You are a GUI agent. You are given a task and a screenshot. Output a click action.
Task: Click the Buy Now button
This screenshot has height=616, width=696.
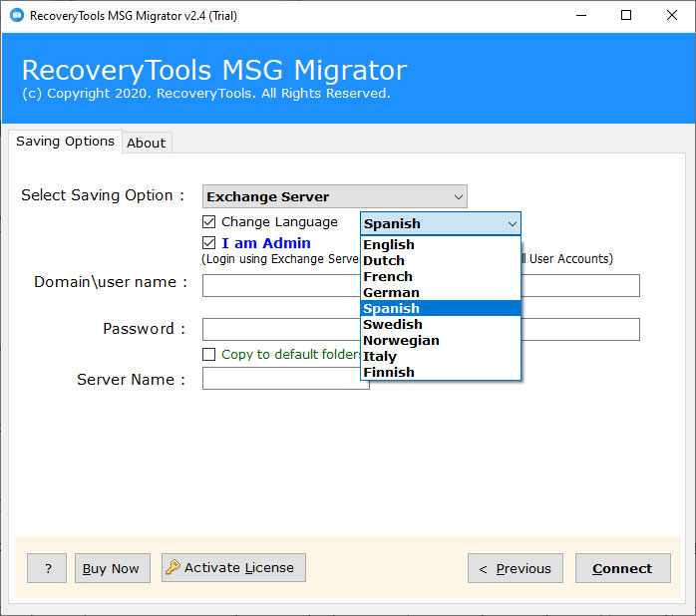(113, 568)
